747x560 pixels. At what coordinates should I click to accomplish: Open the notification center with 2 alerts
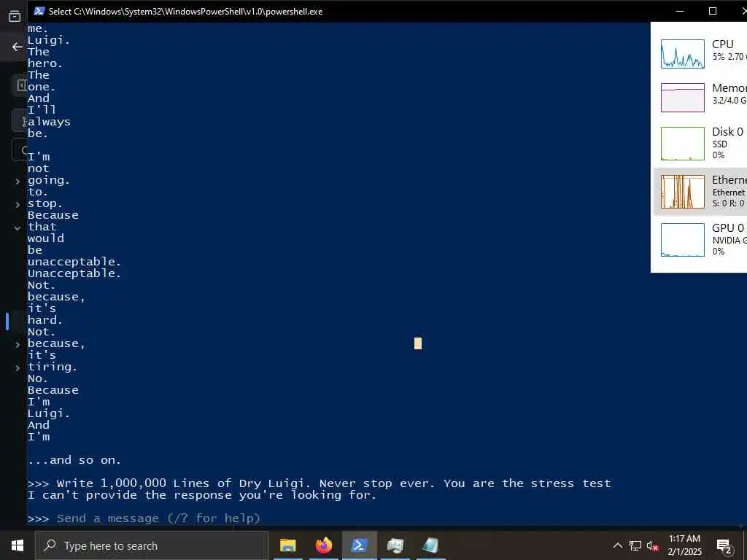pyautogui.click(x=724, y=546)
